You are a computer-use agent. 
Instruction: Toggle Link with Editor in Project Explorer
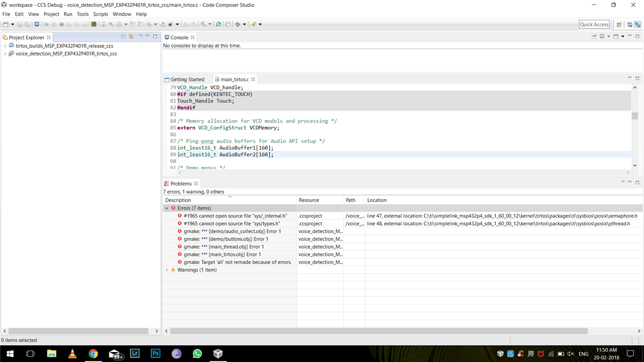pos(131,37)
